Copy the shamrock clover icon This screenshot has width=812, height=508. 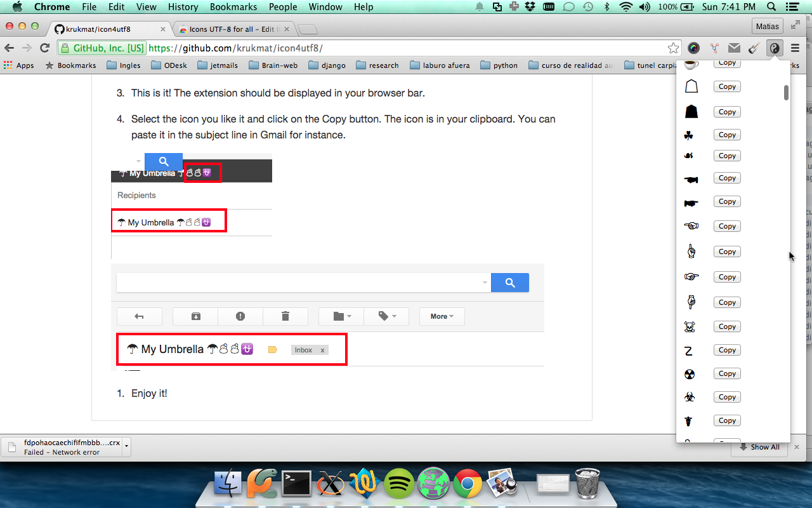point(727,135)
